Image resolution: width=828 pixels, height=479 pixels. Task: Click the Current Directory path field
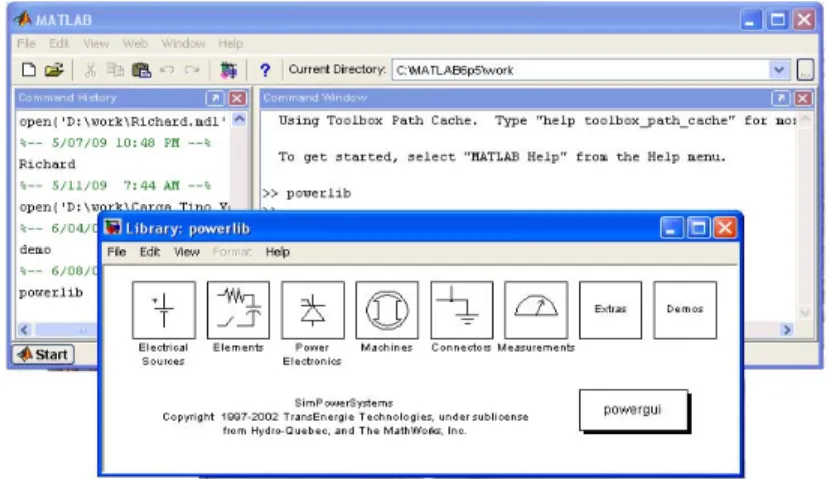[x=580, y=70]
